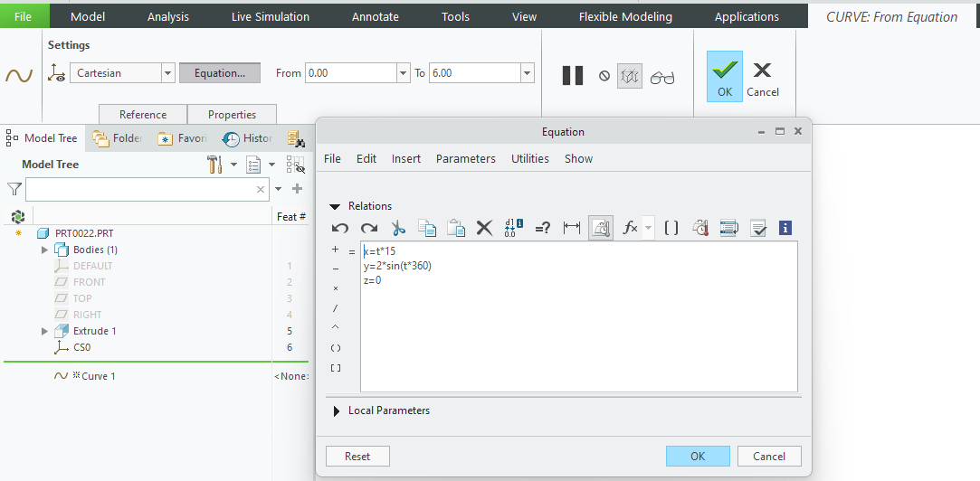Click the Verify relations checkmark icon
The width and height of the screenshot is (980, 481).
pyautogui.click(x=758, y=229)
